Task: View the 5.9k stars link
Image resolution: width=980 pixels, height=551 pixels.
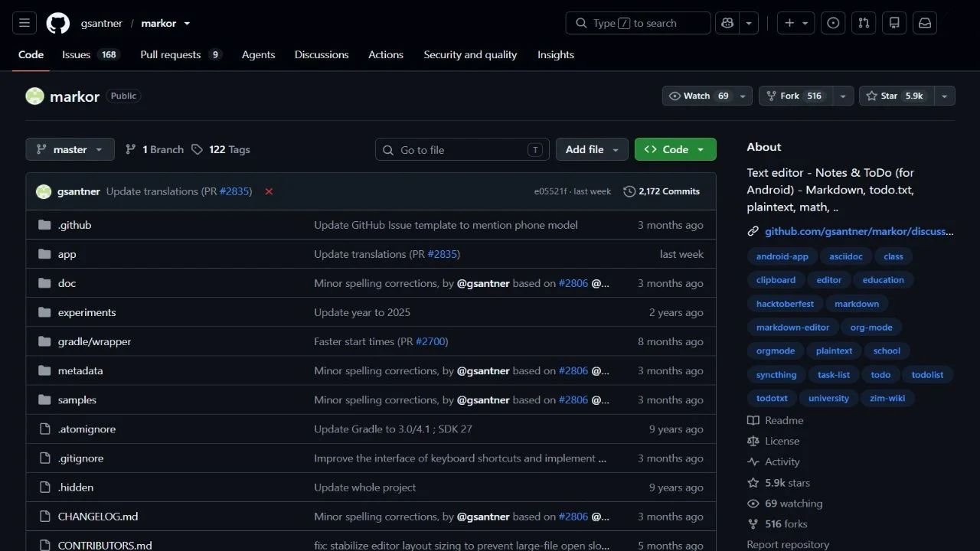Action: tap(779, 483)
